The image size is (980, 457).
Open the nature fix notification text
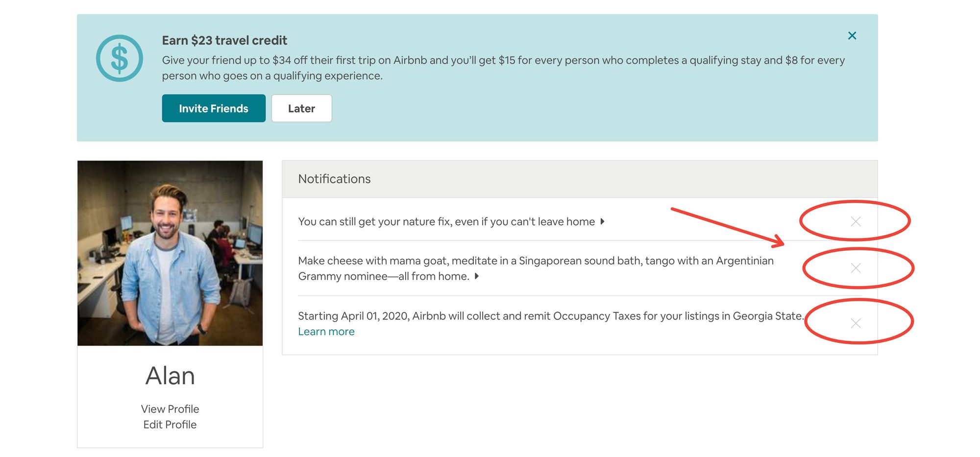coord(446,221)
